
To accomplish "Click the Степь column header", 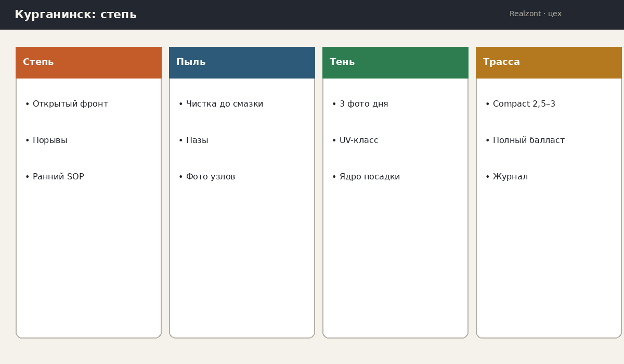I will (x=88, y=62).
